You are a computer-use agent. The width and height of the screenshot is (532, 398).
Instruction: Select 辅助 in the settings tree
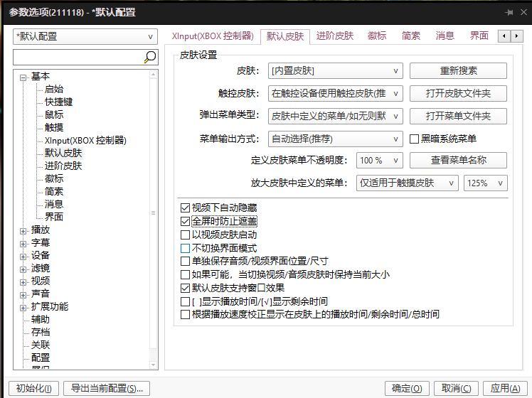tap(41, 319)
